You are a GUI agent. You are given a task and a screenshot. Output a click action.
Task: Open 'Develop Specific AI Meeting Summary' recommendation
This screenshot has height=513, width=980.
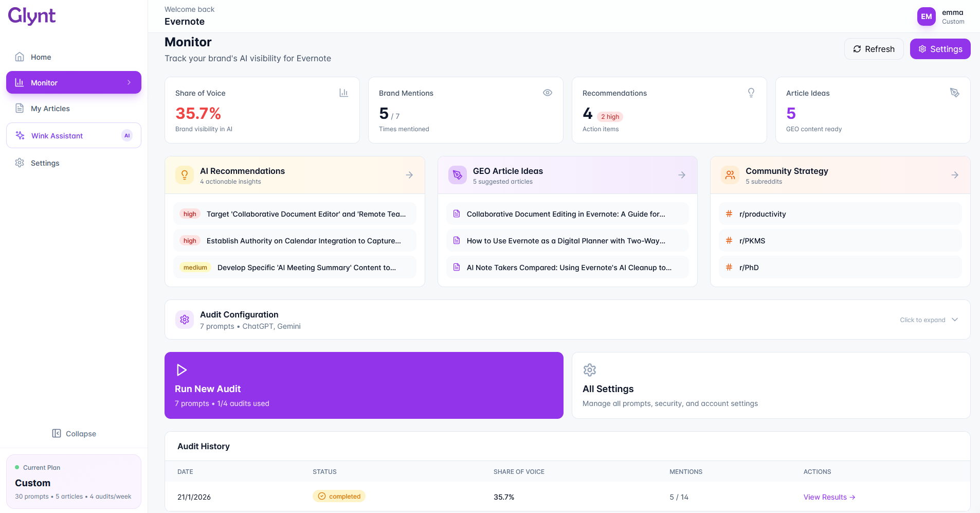pyautogui.click(x=295, y=268)
